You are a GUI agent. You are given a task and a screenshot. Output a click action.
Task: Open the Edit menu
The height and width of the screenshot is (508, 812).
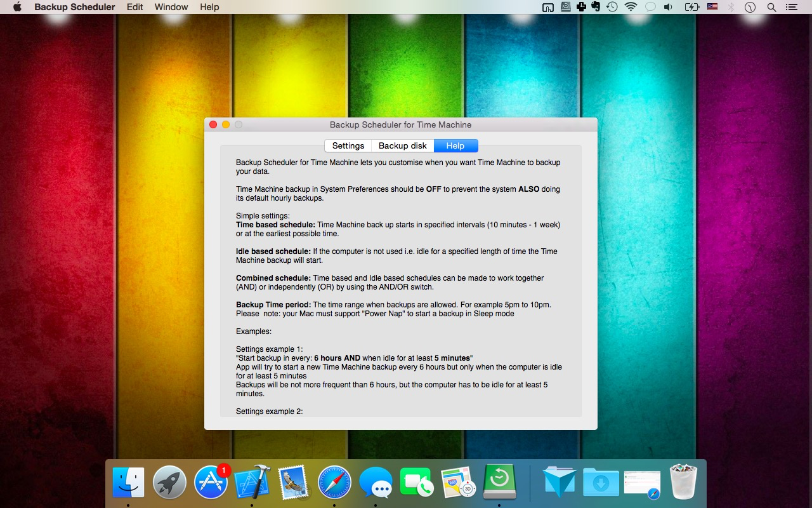(134, 7)
